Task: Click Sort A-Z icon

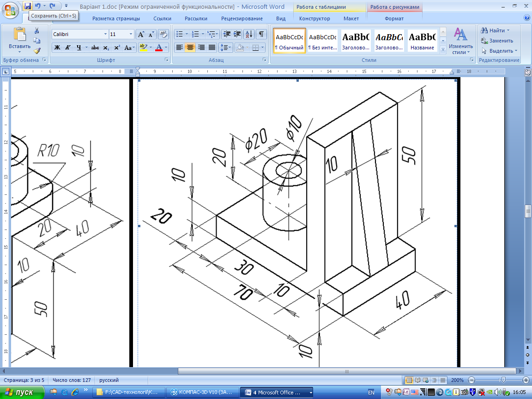Action: (249, 34)
